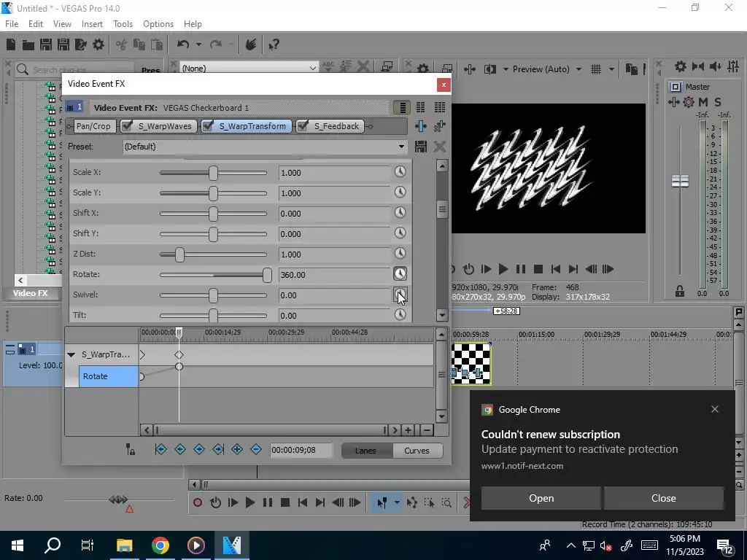Click Split Screen View icon in preview
747x560 pixels.
coord(489,69)
